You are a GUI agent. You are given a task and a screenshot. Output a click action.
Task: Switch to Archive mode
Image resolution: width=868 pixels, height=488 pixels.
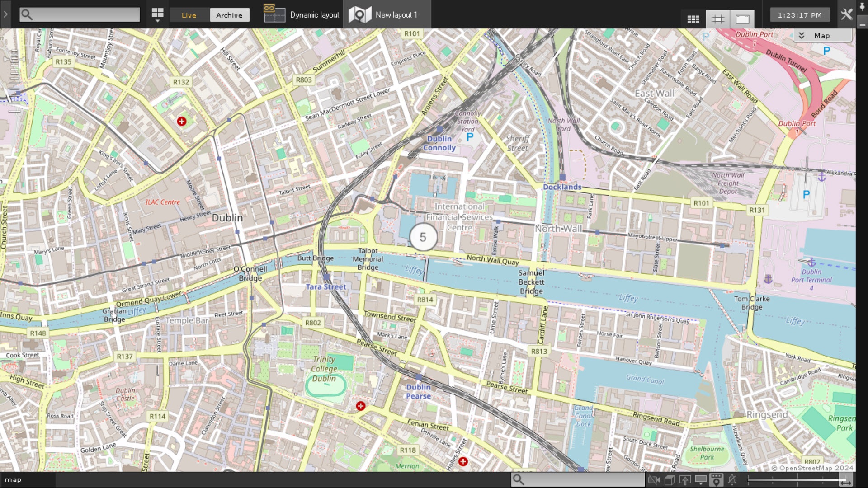(x=229, y=15)
